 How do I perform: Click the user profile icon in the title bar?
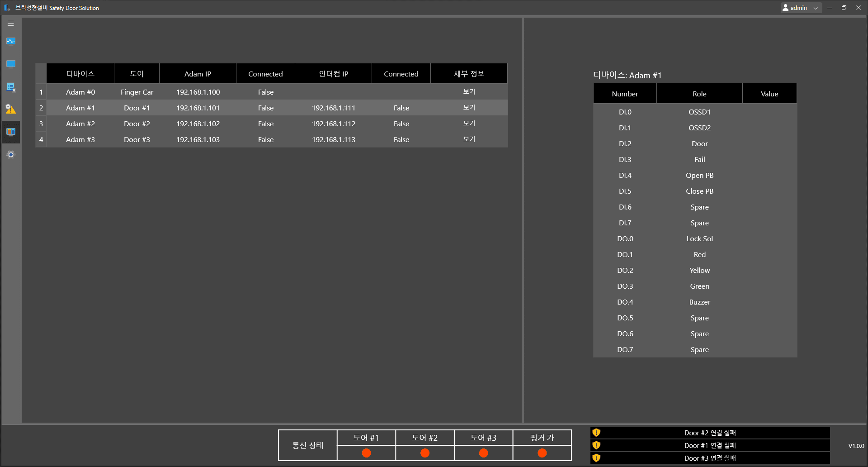785,8
